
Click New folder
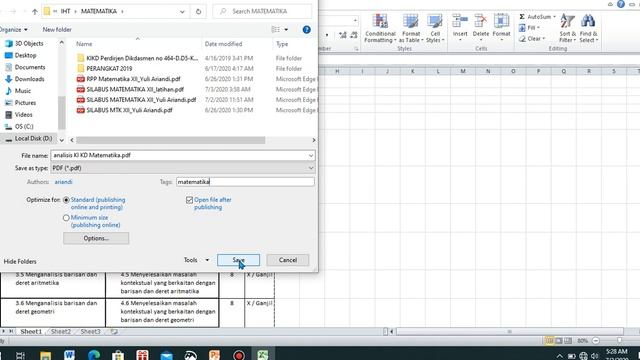[x=57, y=30]
